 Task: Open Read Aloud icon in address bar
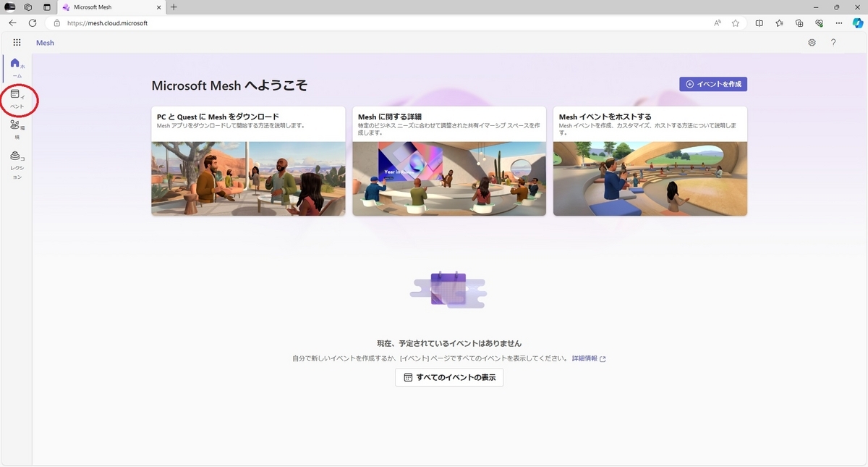tap(718, 23)
